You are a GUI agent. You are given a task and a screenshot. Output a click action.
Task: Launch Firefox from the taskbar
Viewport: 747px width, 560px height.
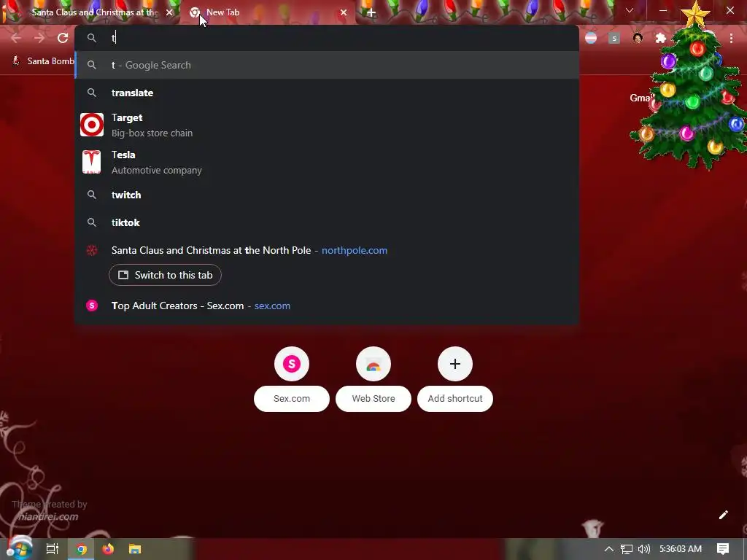(108, 549)
